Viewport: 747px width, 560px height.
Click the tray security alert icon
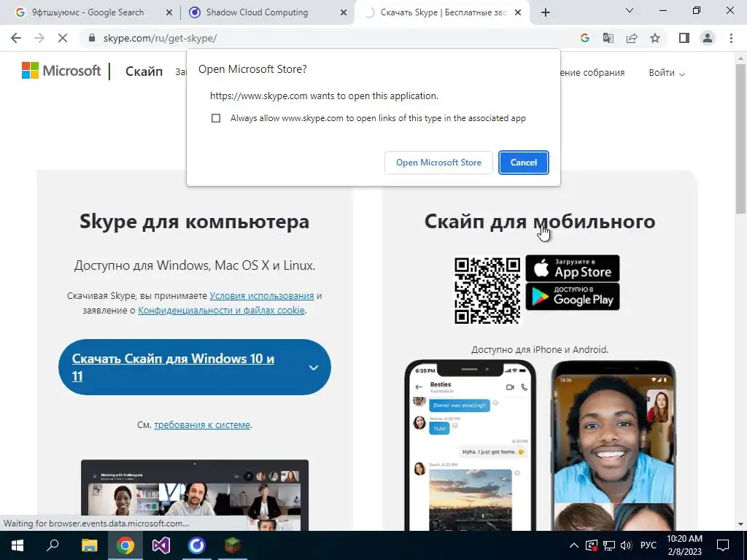[x=591, y=545]
